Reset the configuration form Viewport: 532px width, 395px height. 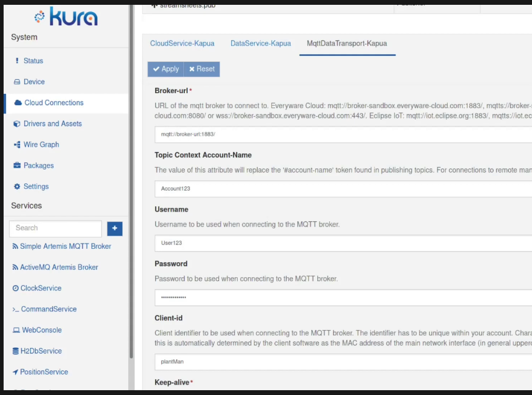click(202, 69)
